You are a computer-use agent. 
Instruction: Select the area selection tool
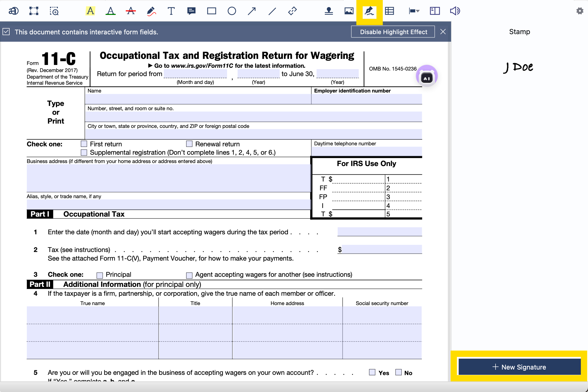(x=34, y=11)
